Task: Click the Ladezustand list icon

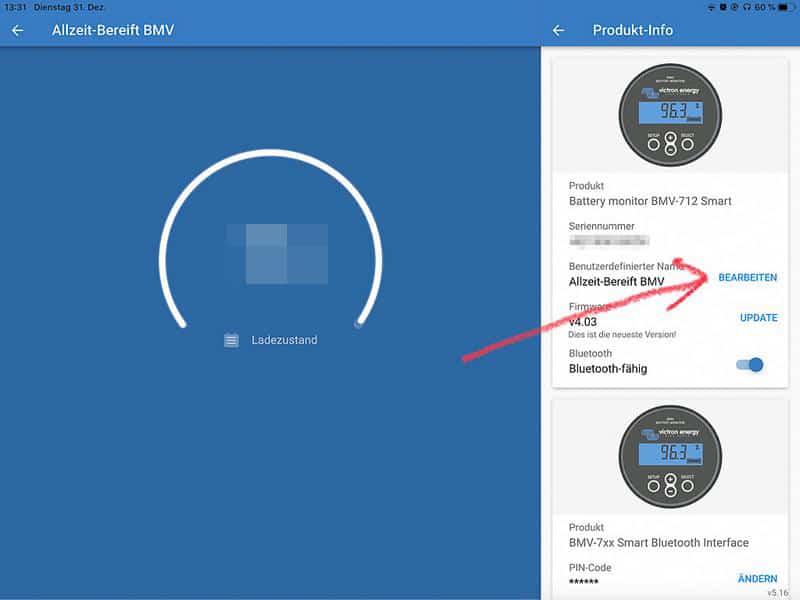Action: (231, 340)
